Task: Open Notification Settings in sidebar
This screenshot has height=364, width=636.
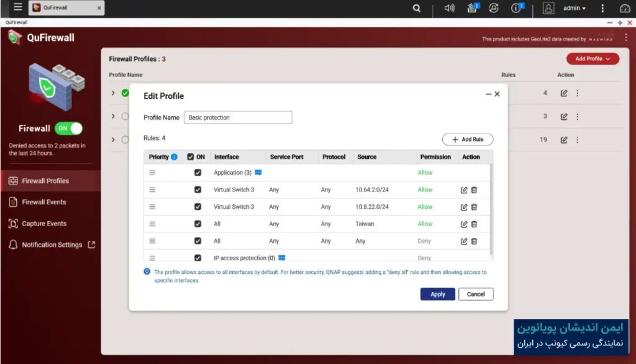Action: (x=51, y=245)
